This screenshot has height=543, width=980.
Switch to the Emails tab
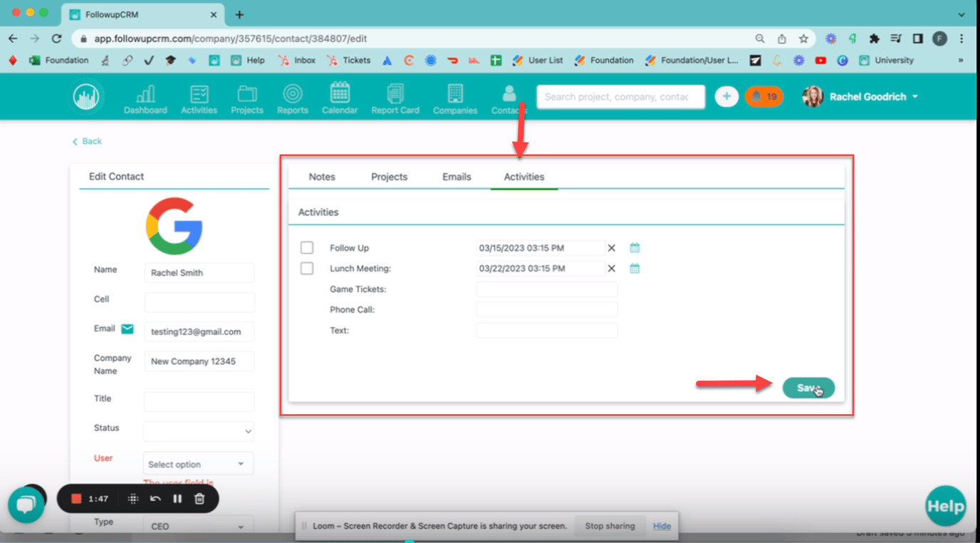[x=457, y=177]
